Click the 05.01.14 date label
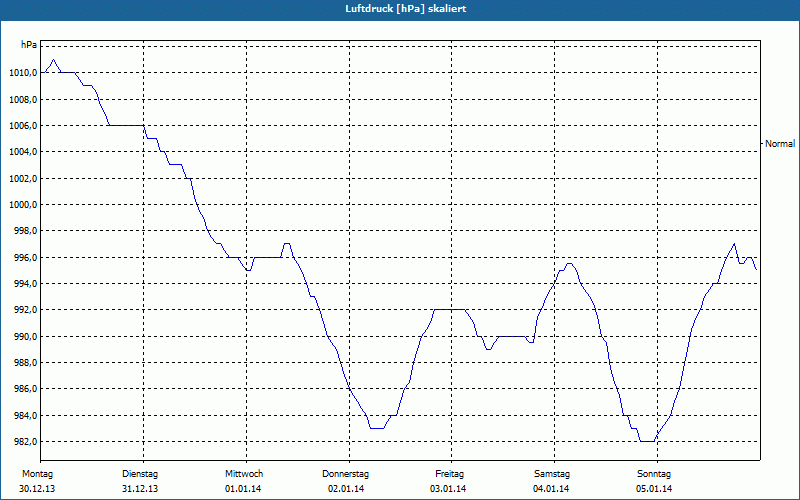This screenshot has width=800, height=500. [x=654, y=489]
